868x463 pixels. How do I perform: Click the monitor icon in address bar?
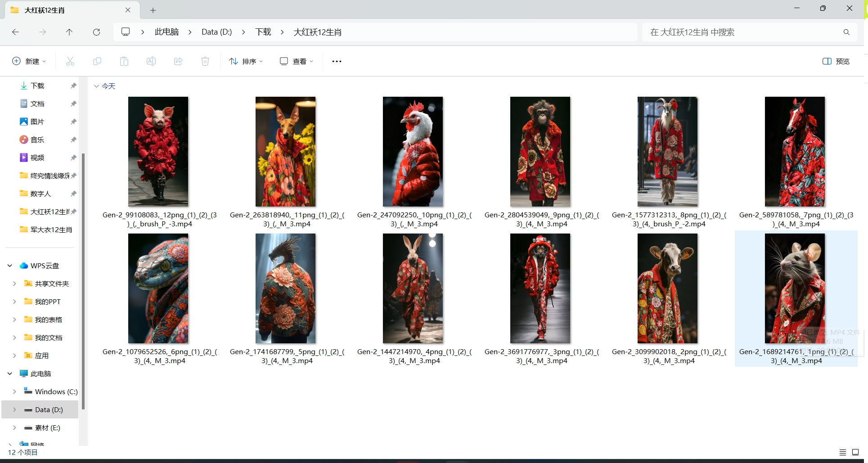tap(126, 32)
